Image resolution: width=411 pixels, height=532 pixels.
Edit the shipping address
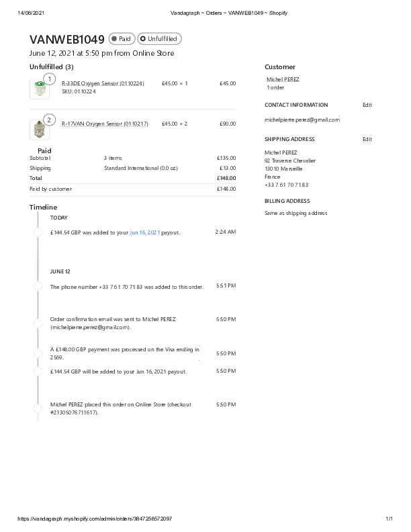click(x=367, y=139)
